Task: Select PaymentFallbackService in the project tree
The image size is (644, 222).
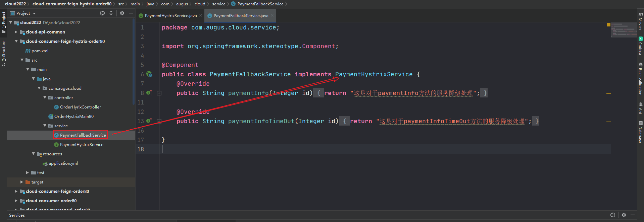Action: coord(80,135)
